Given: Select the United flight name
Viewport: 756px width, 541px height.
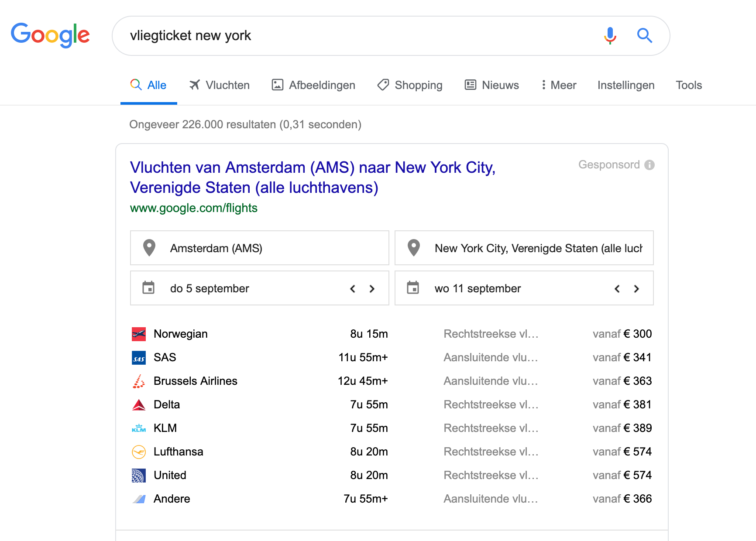Looking at the screenshot, I should click(x=170, y=476).
